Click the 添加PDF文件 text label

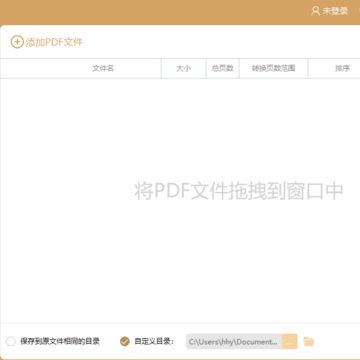[x=54, y=42]
